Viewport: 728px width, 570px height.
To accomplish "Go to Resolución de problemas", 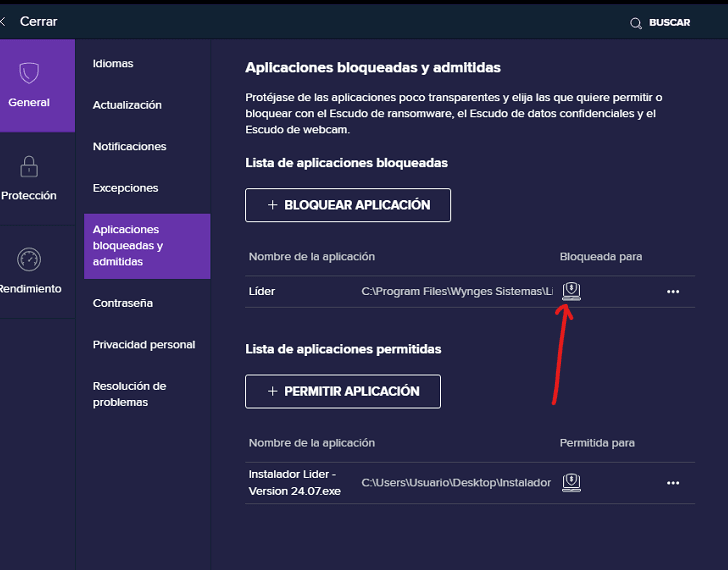I will click(129, 394).
